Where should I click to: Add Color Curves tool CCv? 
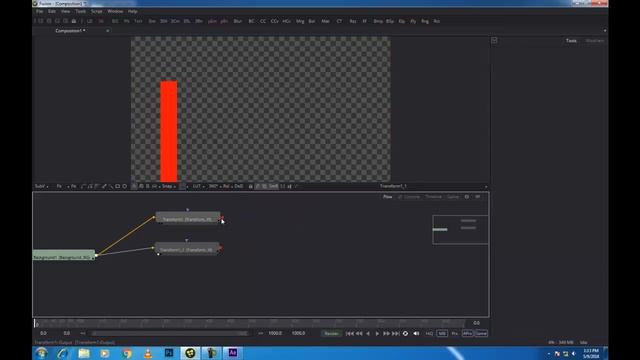click(274, 21)
